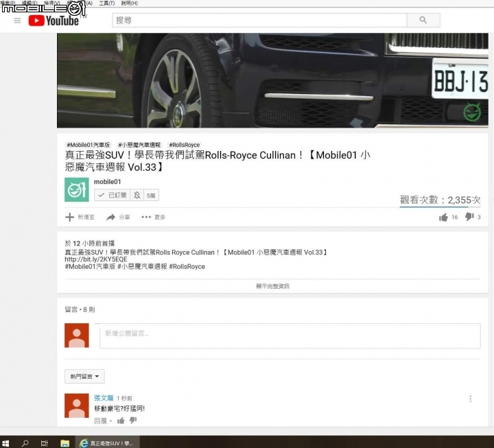The height and width of the screenshot is (448, 494).
Task: Focus the 搜尋 search input field
Action: (x=259, y=20)
